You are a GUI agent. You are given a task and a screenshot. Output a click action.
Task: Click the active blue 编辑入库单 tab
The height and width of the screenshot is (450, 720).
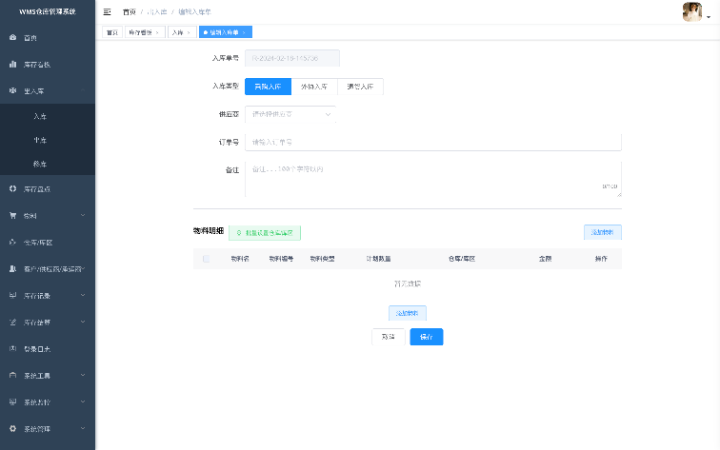pyautogui.click(x=225, y=32)
